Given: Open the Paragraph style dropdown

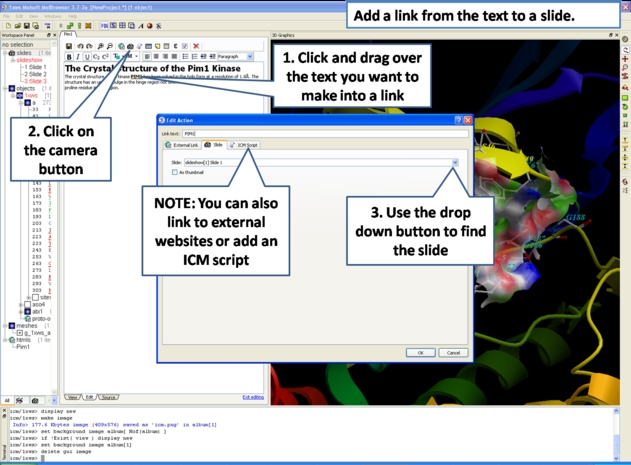Looking at the screenshot, I should pyautogui.click(x=248, y=57).
